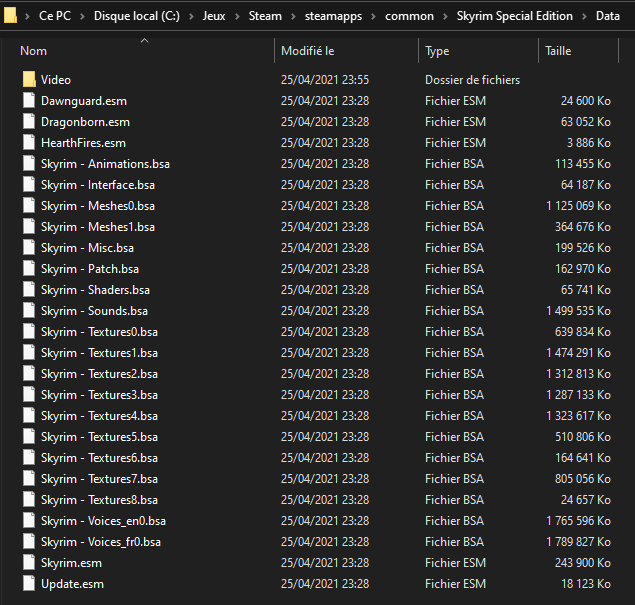Select the folder name Video
Viewport: 635px width, 605px height.
[56, 80]
